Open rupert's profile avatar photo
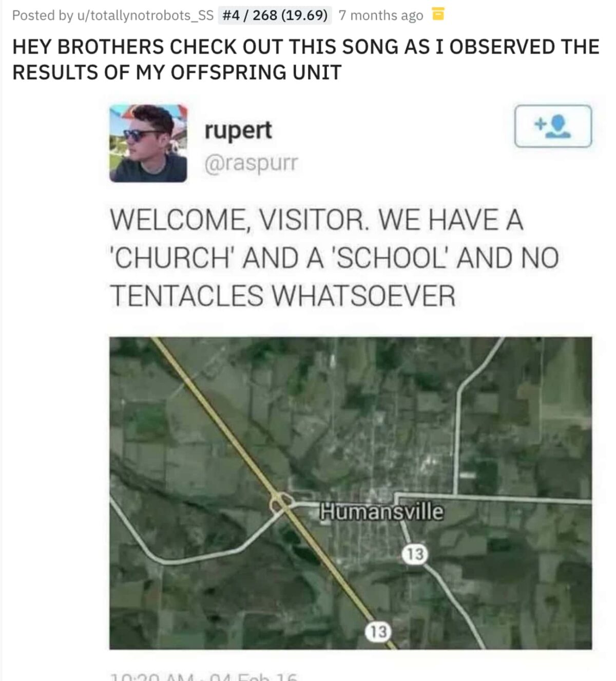The width and height of the screenshot is (616, 681). [148, 143]
